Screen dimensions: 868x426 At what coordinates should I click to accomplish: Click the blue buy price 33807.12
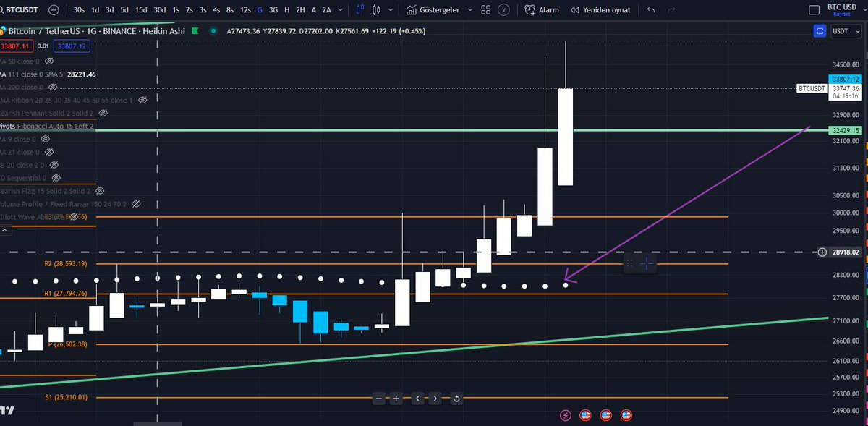72,46
